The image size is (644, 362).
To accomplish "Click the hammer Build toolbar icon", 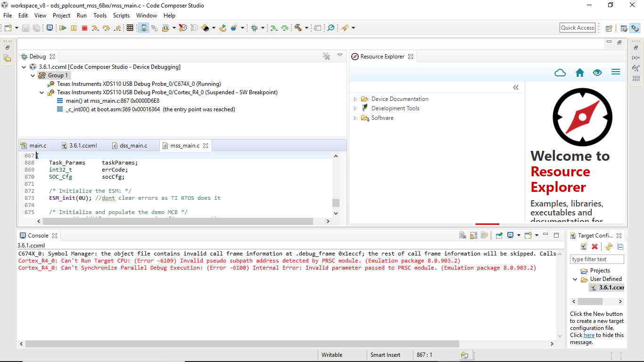I will pyautogui.click(x=298, y=28).
